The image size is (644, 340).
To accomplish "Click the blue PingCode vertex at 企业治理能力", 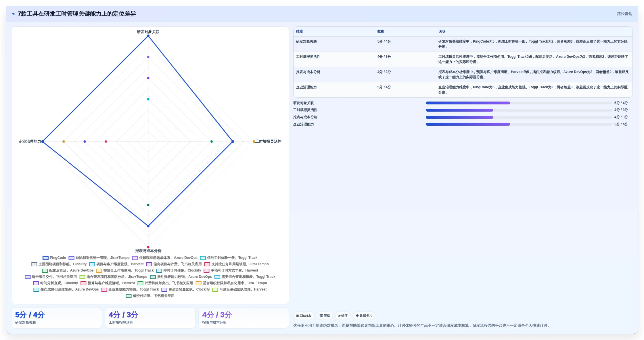I will coord(43,142).
